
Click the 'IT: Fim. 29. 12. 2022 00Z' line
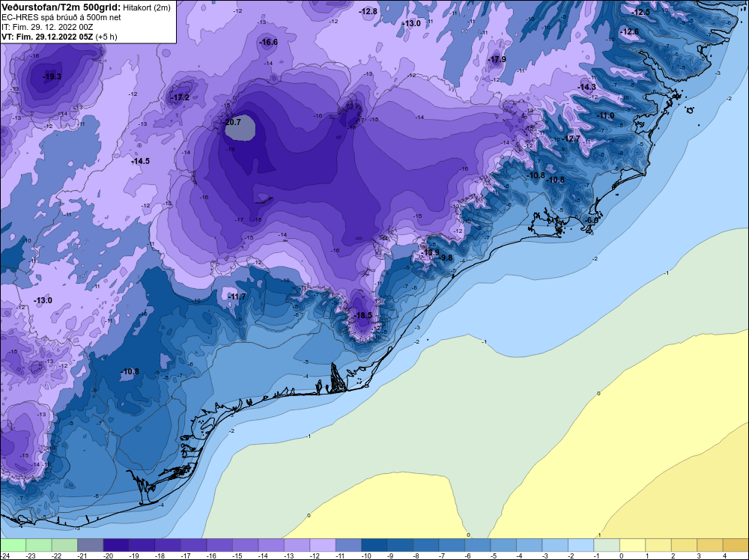point(47,27)
